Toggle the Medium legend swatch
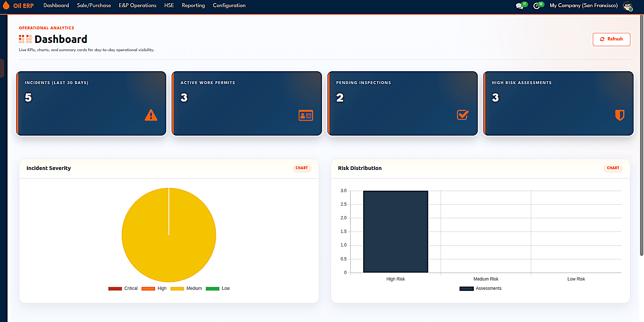Viewport: 644px width, 322px height. pos(177,288)
